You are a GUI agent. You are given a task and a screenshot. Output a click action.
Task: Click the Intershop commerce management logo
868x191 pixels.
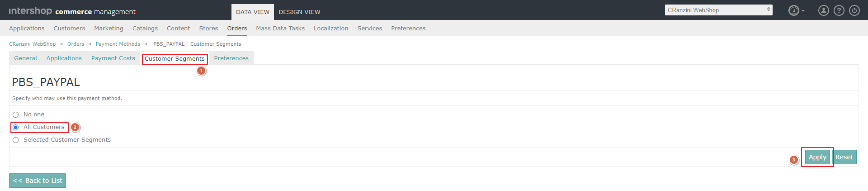pos(72,11)
